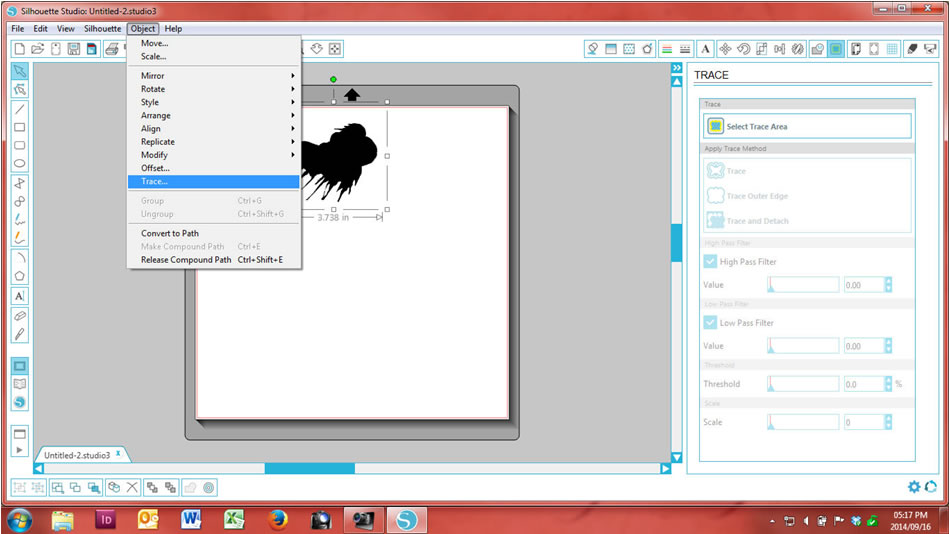This screenshot has height=534, width=949.
Task: Open the Rotate window toolbar icon
Action: tap(743, 49)
